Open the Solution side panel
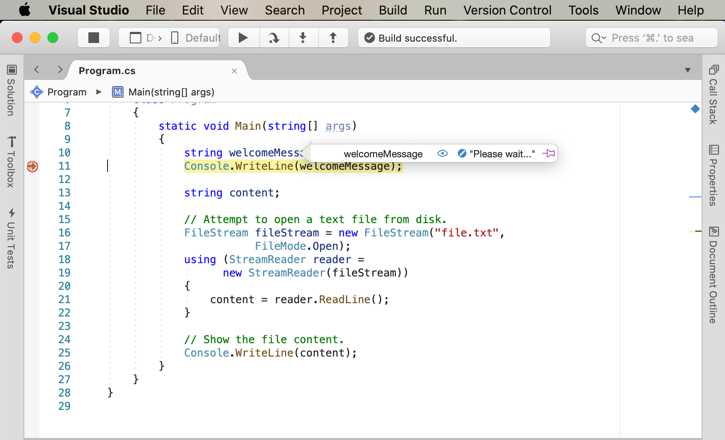The image size is (725, 440). coord(11,91)
